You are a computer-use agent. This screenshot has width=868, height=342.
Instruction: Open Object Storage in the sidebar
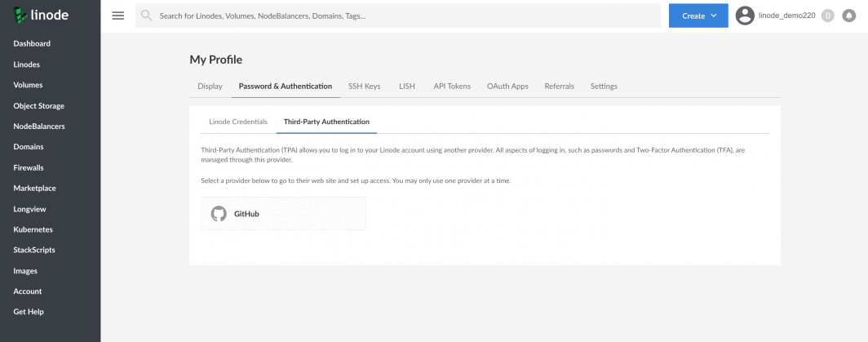click(x=38, y=105)
